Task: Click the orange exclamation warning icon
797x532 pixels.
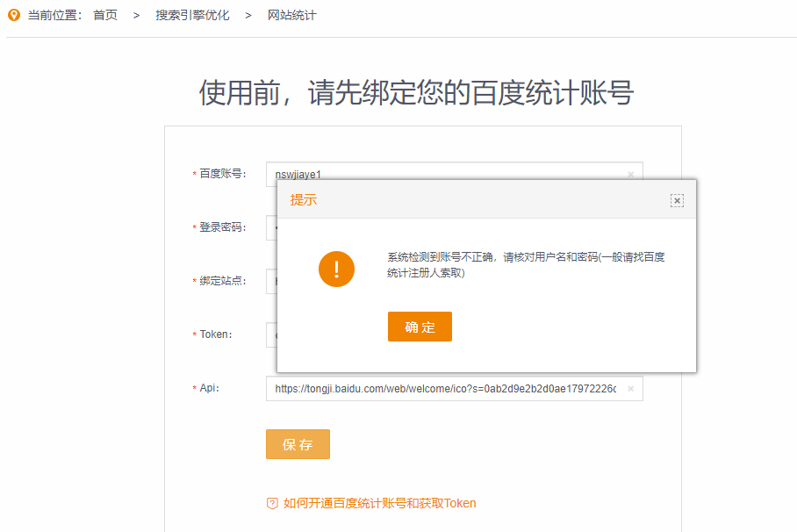Action: (336, 269)
